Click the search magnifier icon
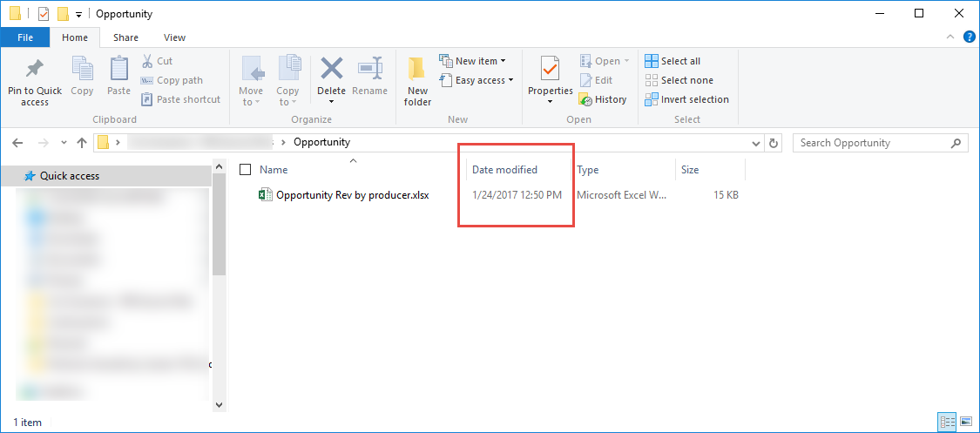Viewport: 980px width, 433px height. tap(956, 143)
